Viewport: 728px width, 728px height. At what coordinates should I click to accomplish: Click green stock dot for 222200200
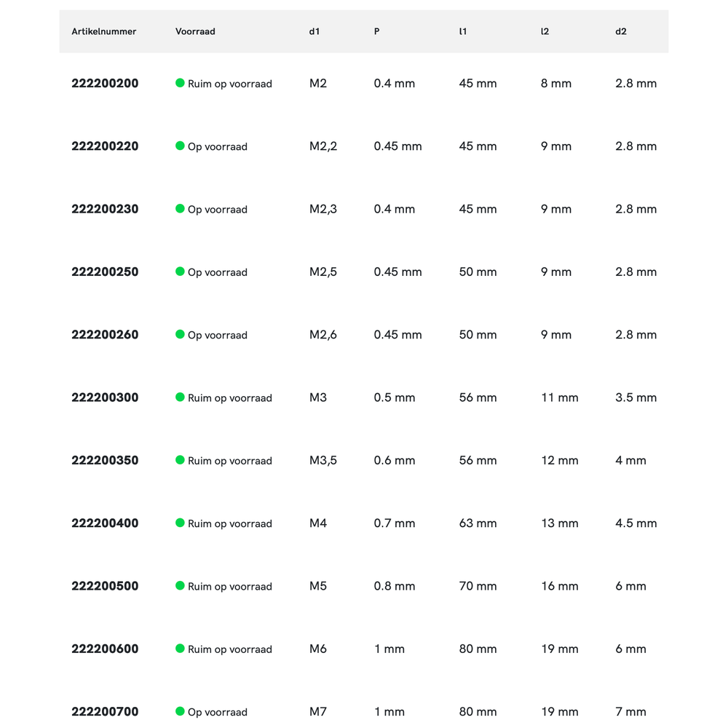(180, 83)
